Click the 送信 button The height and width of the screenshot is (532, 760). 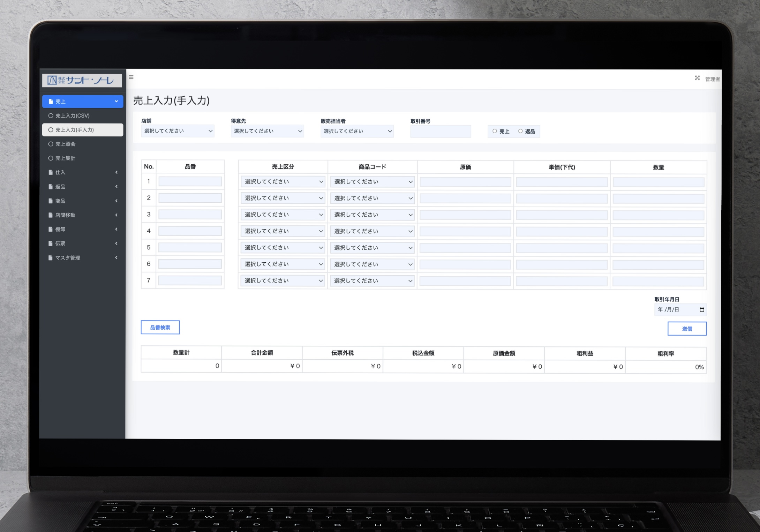(x=687, y=329)
